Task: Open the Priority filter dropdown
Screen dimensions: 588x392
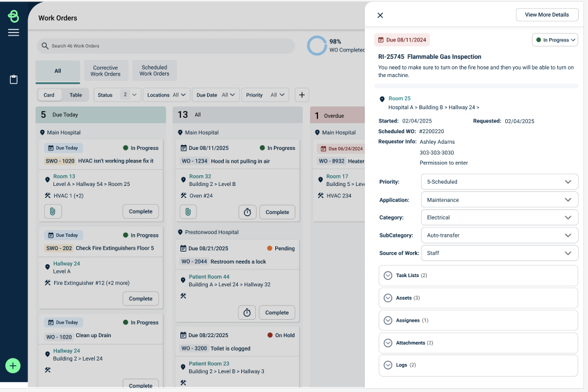Action: pyautogui.click(x=265, y=95)
